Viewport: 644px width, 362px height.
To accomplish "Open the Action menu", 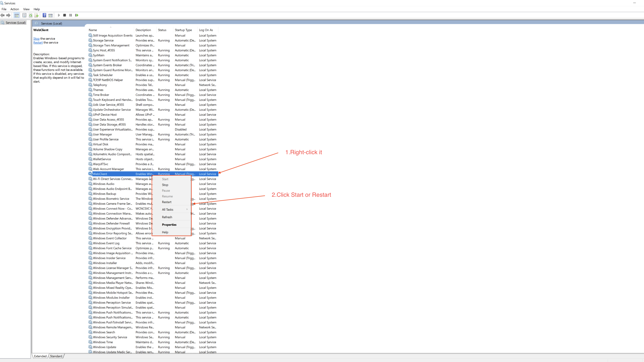I will [x=15, y=9].
